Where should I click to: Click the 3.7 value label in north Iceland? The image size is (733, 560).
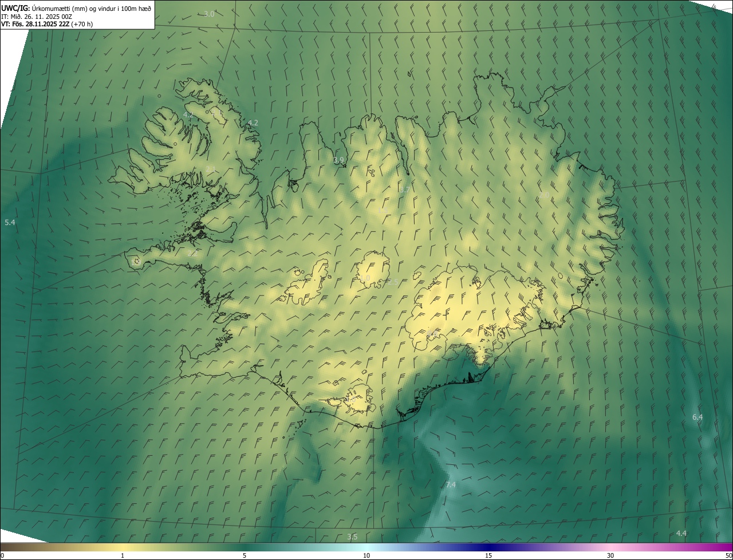(x=405, y=190)
